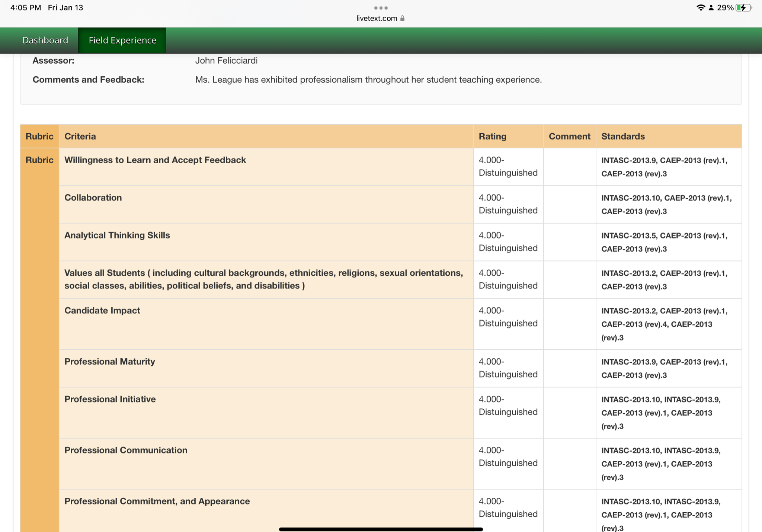Click standards for Professional Initiative row

[660, 413]
